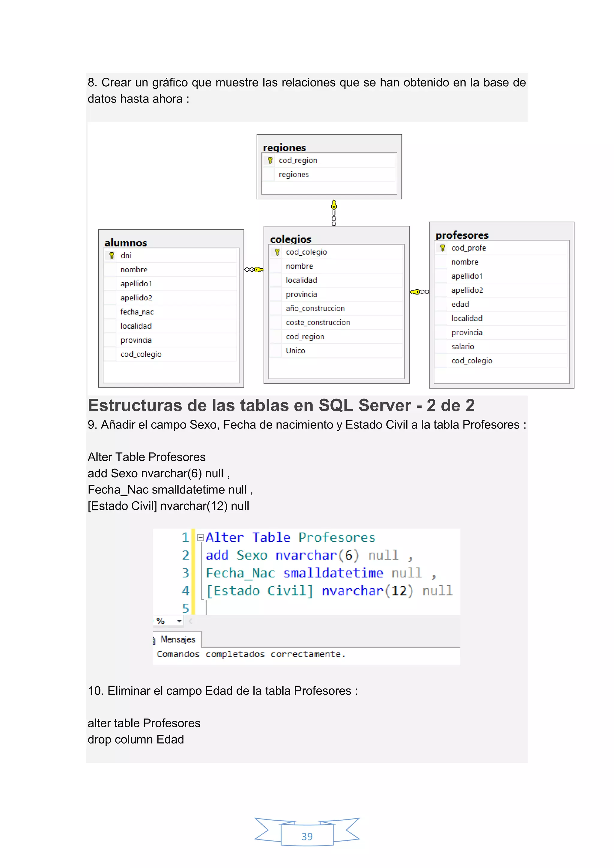Switch to the Mensajes results tab
The image size is (614, 868).
tap(177, 639)
